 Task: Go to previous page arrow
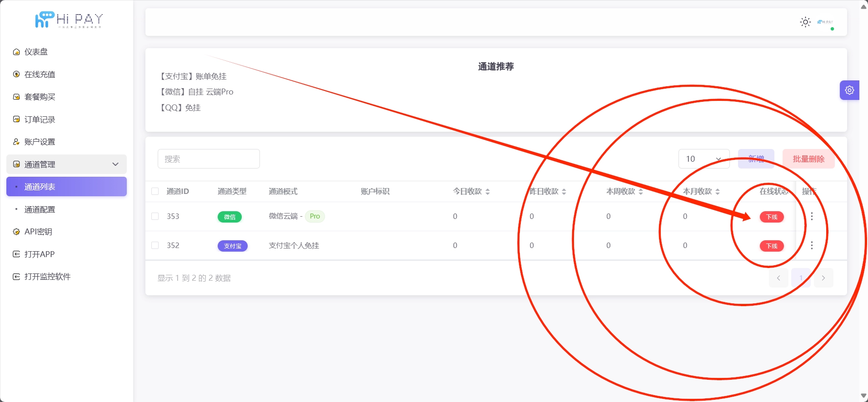[x=778, y=278]
